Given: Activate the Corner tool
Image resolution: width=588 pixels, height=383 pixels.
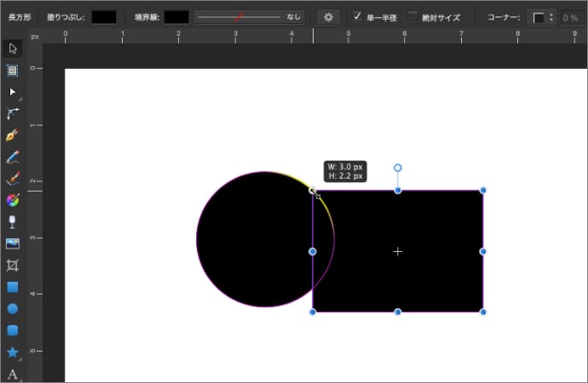Looking at the screenshot, I should click(13, 113).
